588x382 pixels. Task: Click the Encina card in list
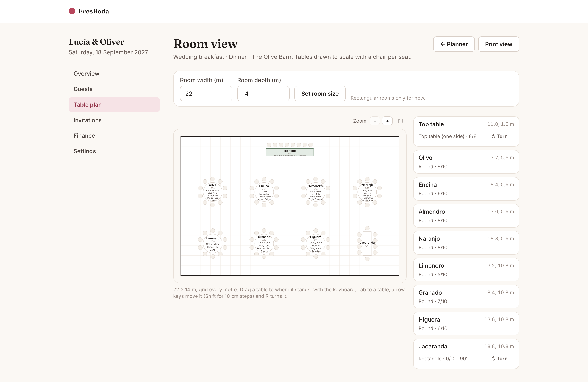tap(466, 189)
